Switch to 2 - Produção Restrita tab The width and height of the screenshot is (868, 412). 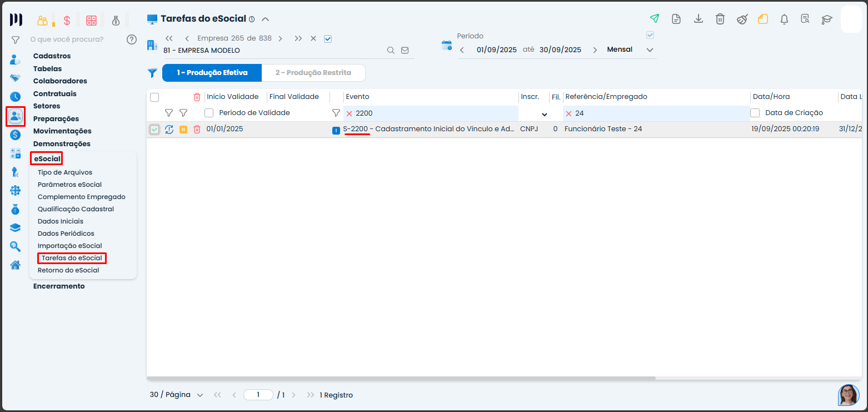(313, 73)
